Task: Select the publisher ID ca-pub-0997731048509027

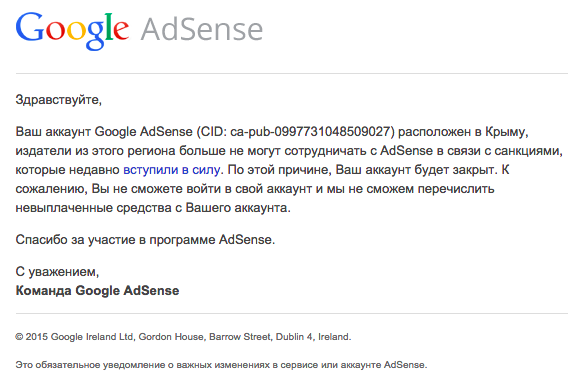Action: (310, 132)
